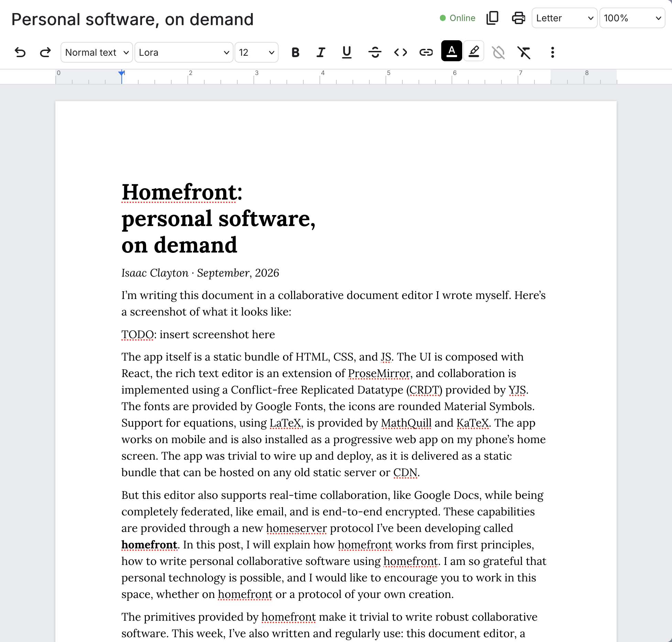Image resolution: width=672 pixels, height=642 pixels.
Task: Toggle italic formatting
Action: pos(321,52)
